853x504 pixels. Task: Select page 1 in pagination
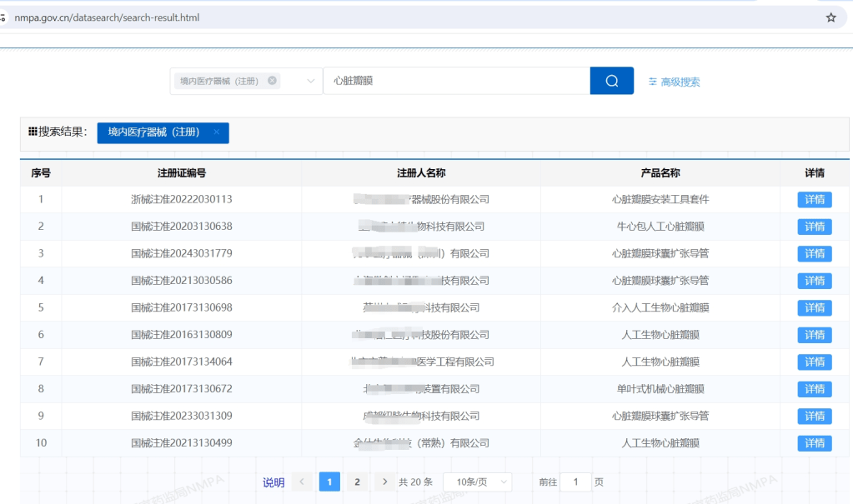click(329, 482)
